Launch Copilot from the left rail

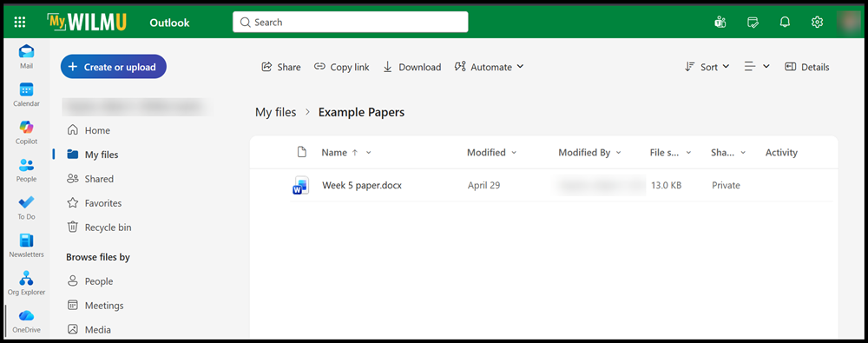(26, 133)
